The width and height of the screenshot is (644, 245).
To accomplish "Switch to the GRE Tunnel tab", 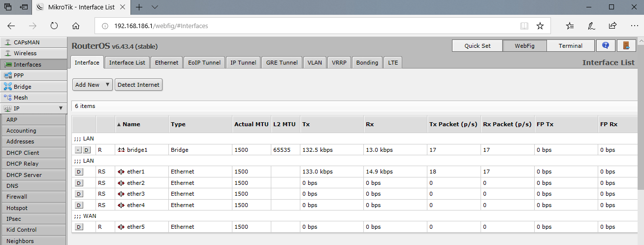I will (x=282, y=63).
